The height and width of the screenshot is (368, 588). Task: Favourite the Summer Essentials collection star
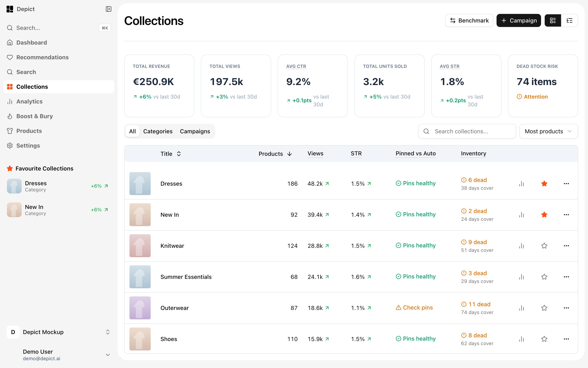click(x=544, y=277)
